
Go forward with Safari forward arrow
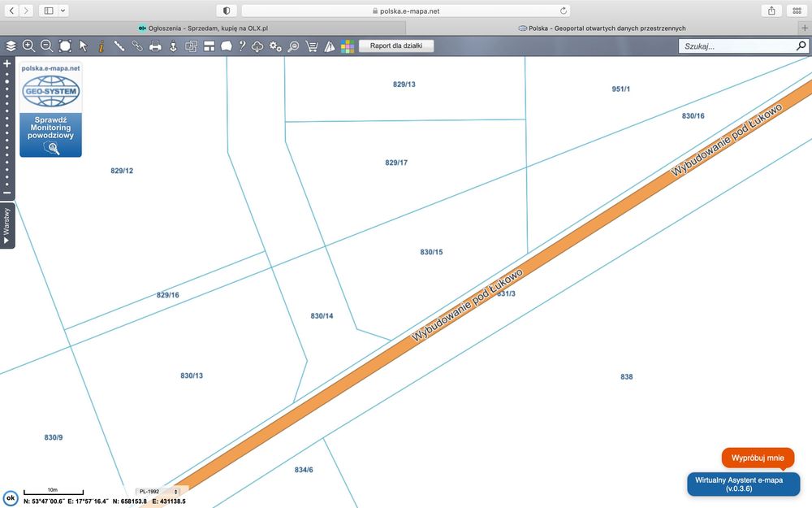[x=26, y=11]
